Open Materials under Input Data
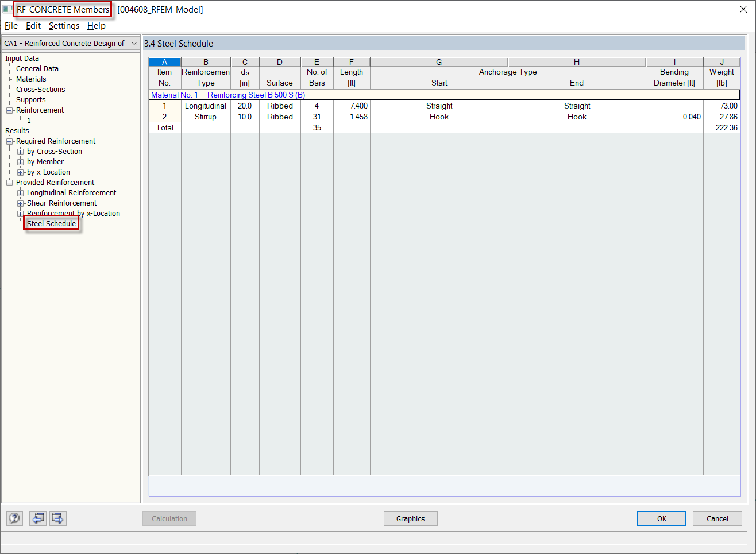 pos(31,79)
